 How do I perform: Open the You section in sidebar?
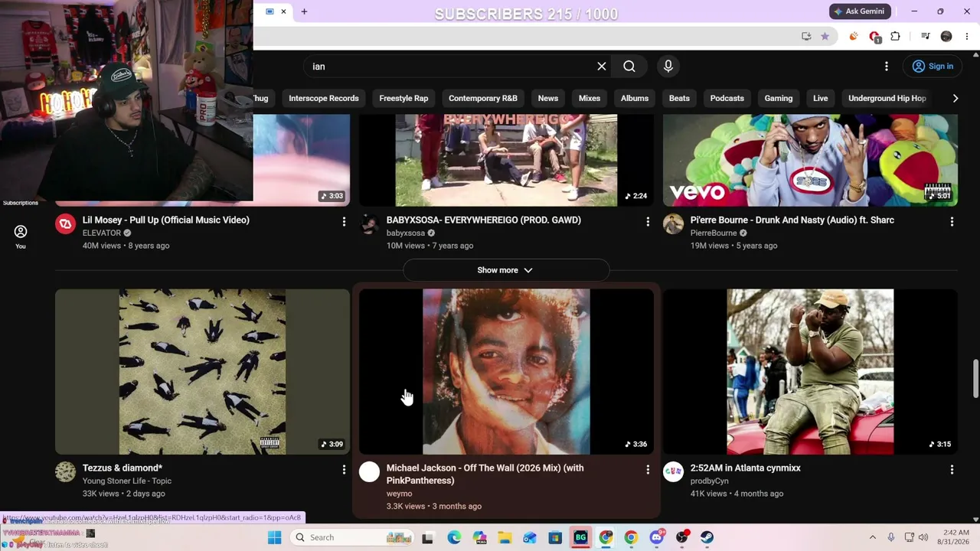point(21,236)
